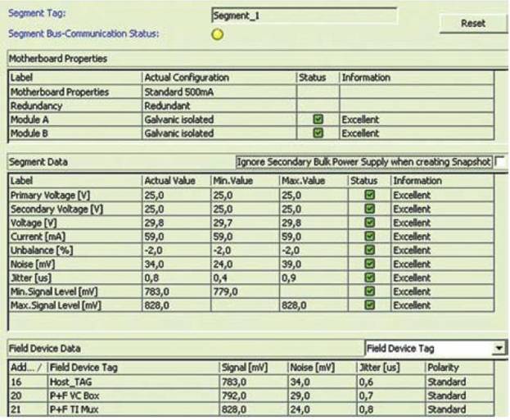Click the Noise actual value 34,0
Screen dimensions: 510x420
(154, 264)
